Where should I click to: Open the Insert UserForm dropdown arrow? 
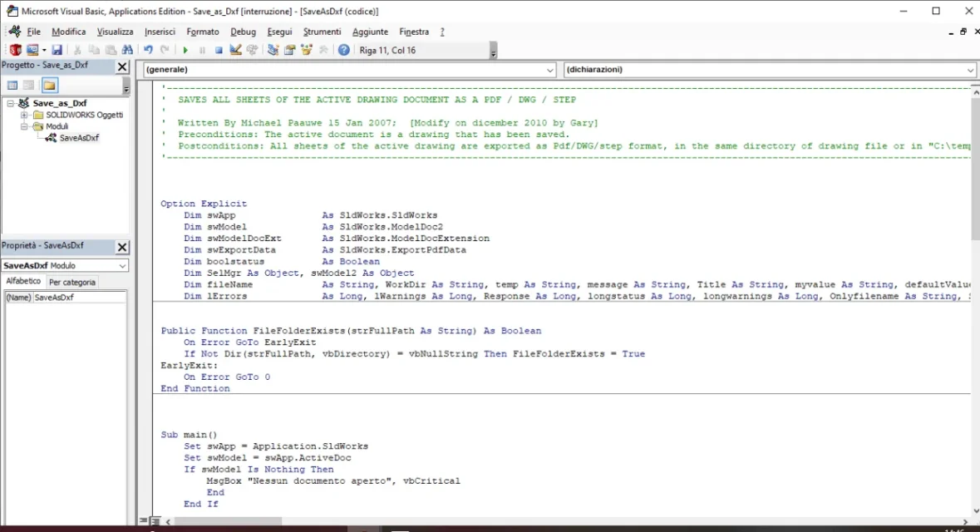[x=44, y=50]
